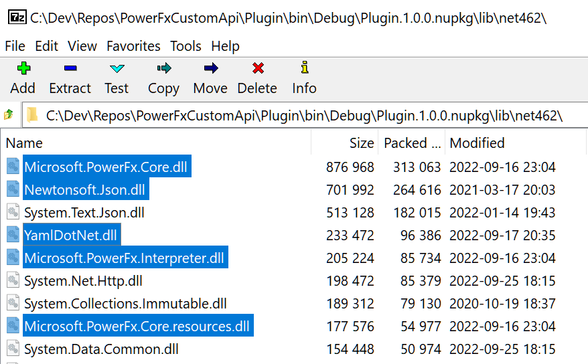This screenshot has height=364, width=588.
Task: Click modified date 2021-03-17 20:03
Action: tap(502, 189)
